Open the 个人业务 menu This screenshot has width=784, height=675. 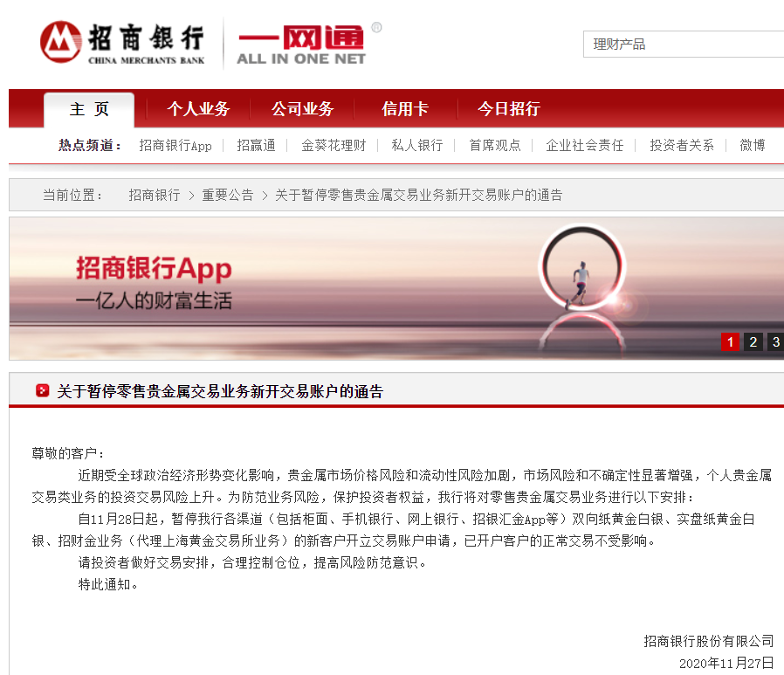coord(198,108)
